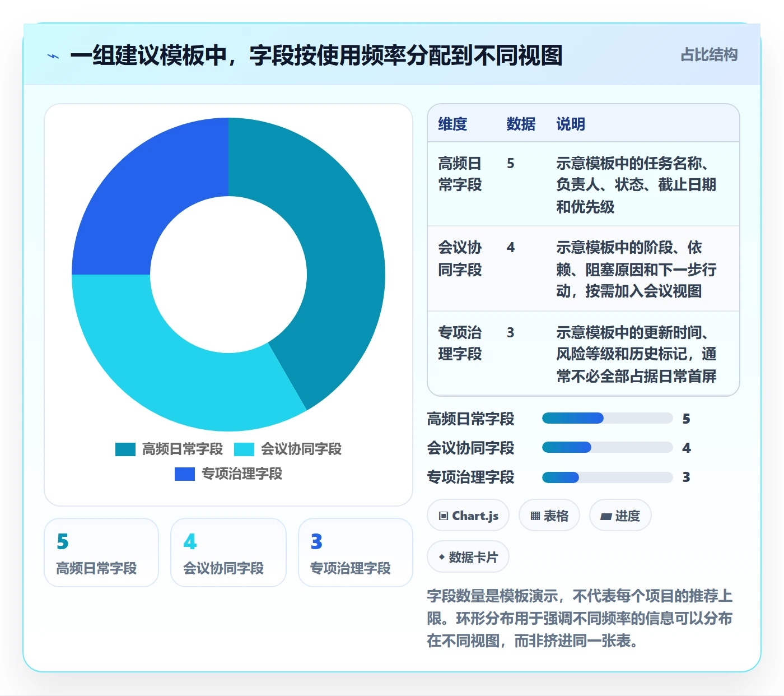
Task: Click the 高频日常字段 legend label
Action: (183, 449)
